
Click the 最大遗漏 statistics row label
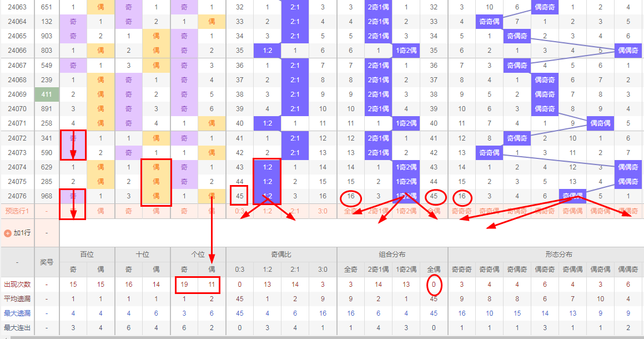(x=17, y=313)
